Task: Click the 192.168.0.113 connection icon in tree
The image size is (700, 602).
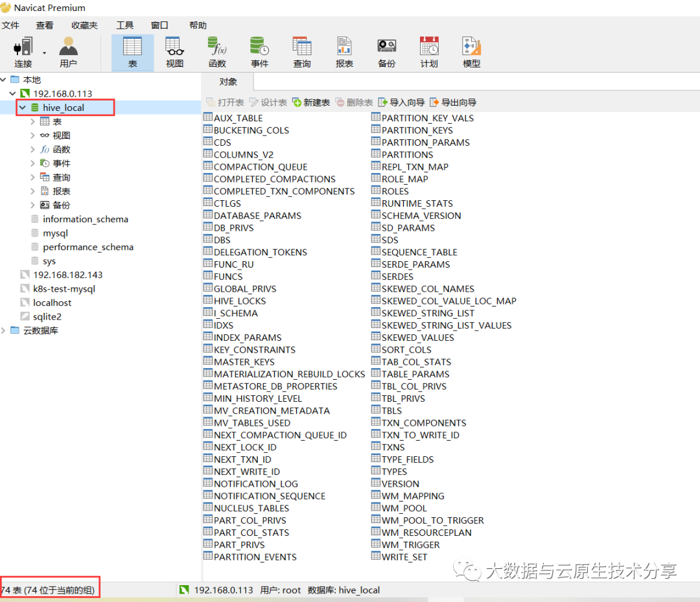Action: point(25,93)
